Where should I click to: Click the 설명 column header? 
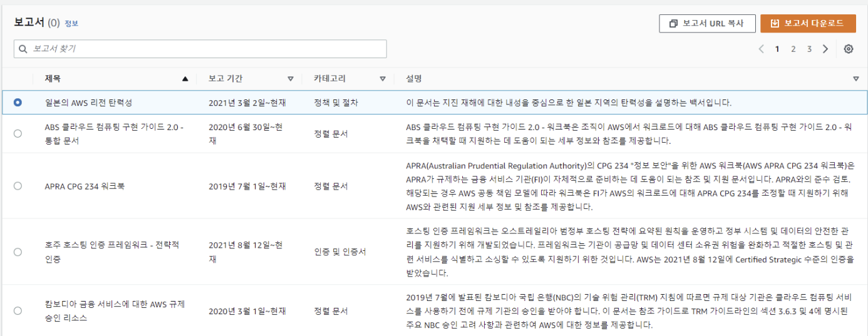(413, 79)
